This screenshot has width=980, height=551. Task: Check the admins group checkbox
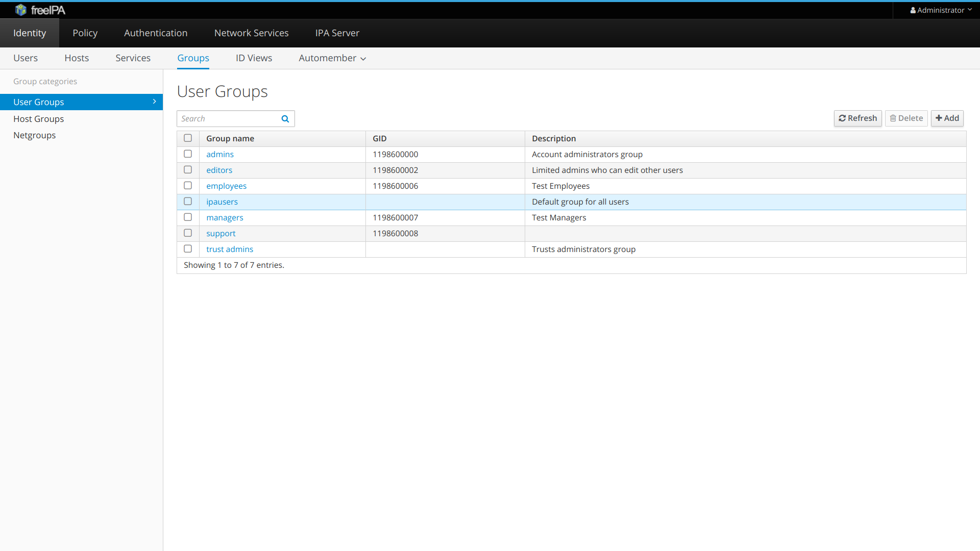pyautogui.click(x=188, y=154)
